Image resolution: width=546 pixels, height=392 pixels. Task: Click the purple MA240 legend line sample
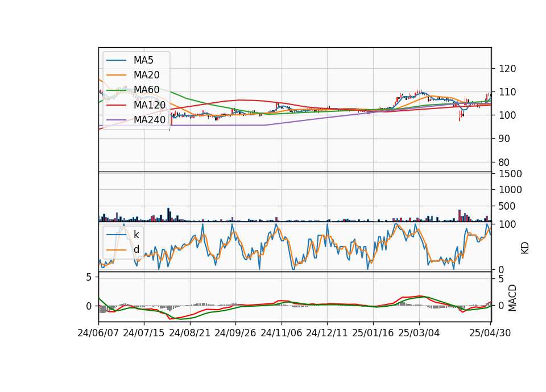pyautogui.click(x=116, y=120)
